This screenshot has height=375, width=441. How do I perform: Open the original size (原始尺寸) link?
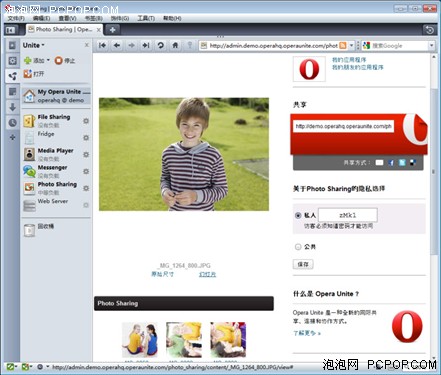pos(162,274)
